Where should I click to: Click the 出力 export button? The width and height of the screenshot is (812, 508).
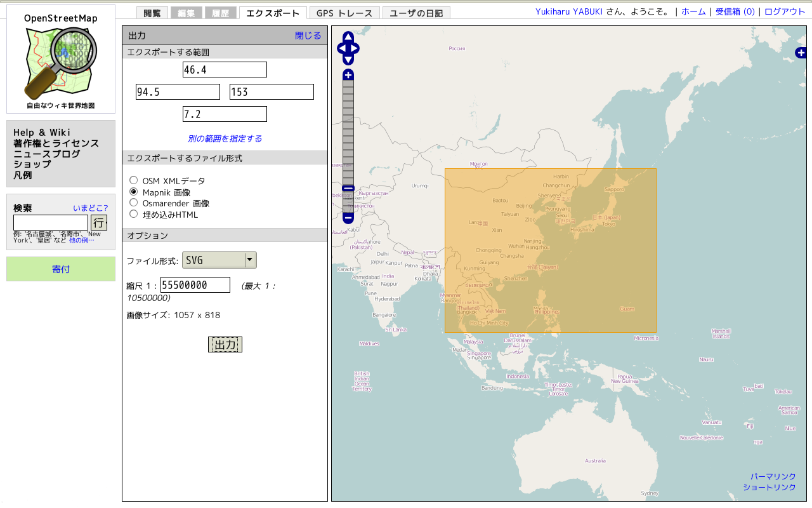click(225, 344)
